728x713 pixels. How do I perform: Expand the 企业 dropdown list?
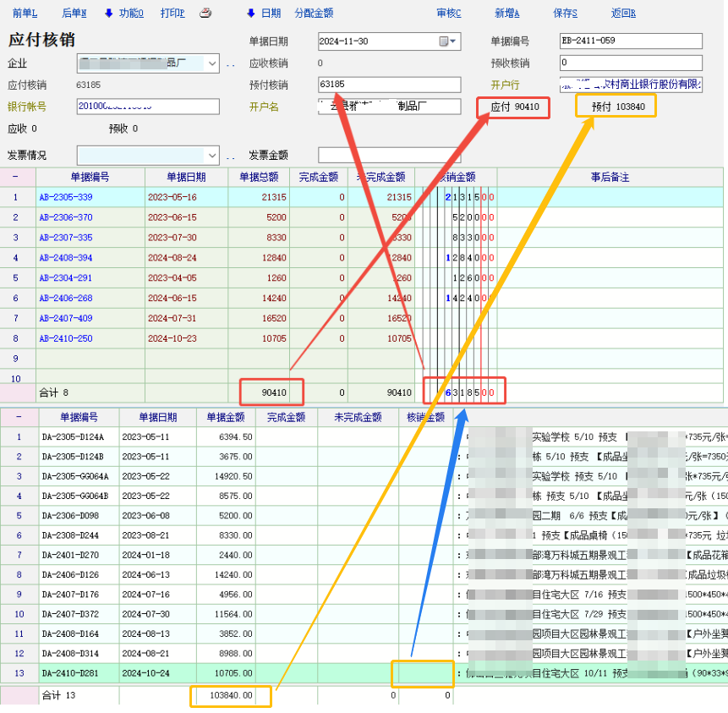(211, 63)
